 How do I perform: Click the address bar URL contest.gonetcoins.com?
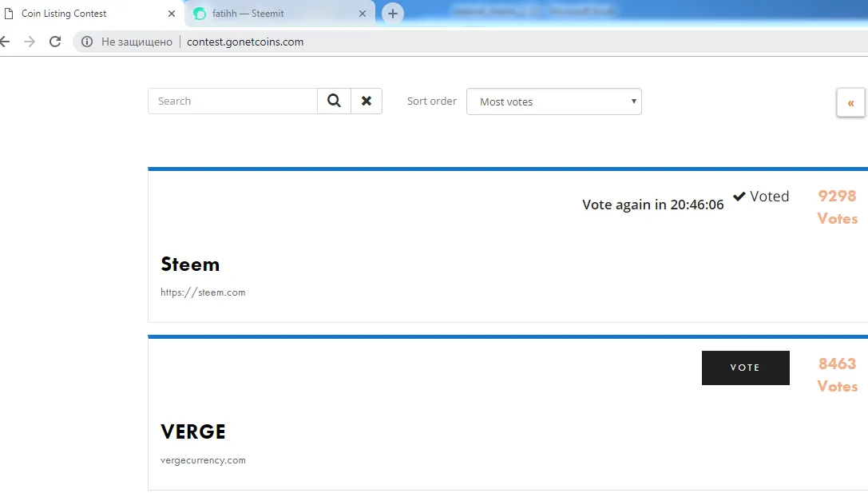click(245, 42)
